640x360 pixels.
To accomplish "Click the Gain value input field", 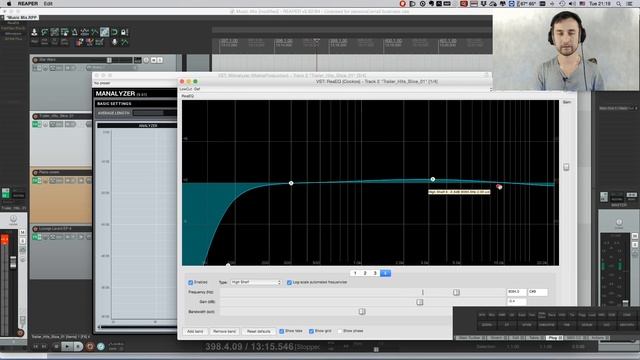I will (x=516, y=302).
